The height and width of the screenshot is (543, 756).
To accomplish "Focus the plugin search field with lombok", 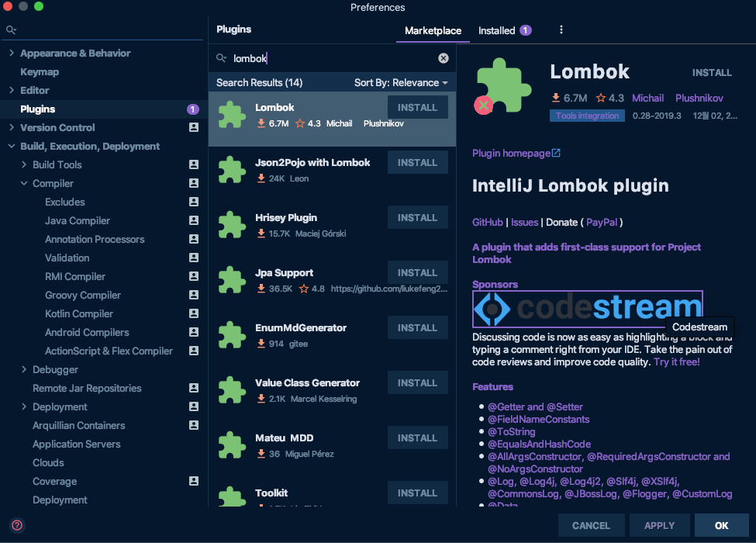I will 333,58.
